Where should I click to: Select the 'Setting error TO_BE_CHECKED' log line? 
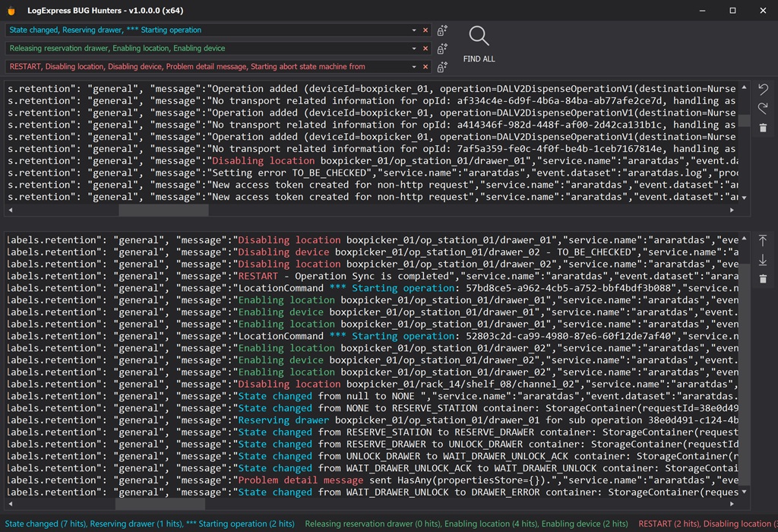click(372, 173)
